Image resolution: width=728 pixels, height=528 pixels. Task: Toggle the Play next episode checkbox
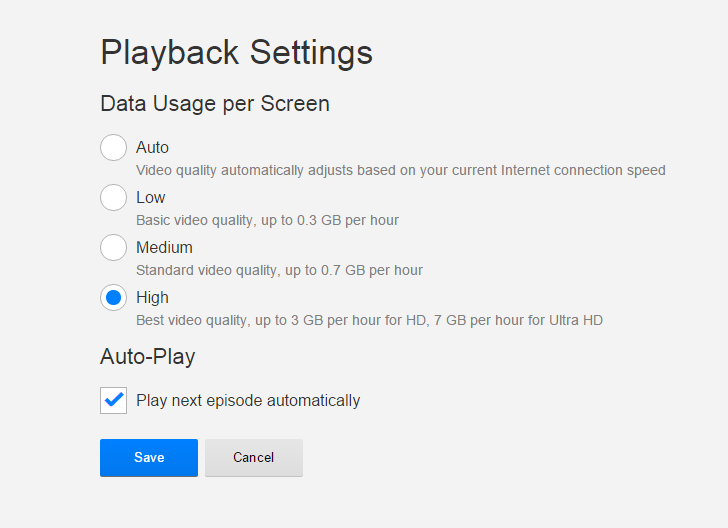[113, 401]
